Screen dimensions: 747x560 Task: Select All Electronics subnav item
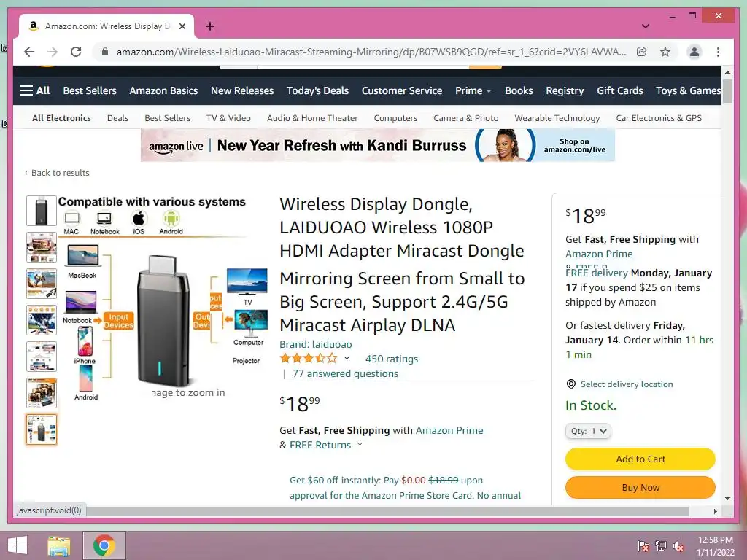point(61,118)
